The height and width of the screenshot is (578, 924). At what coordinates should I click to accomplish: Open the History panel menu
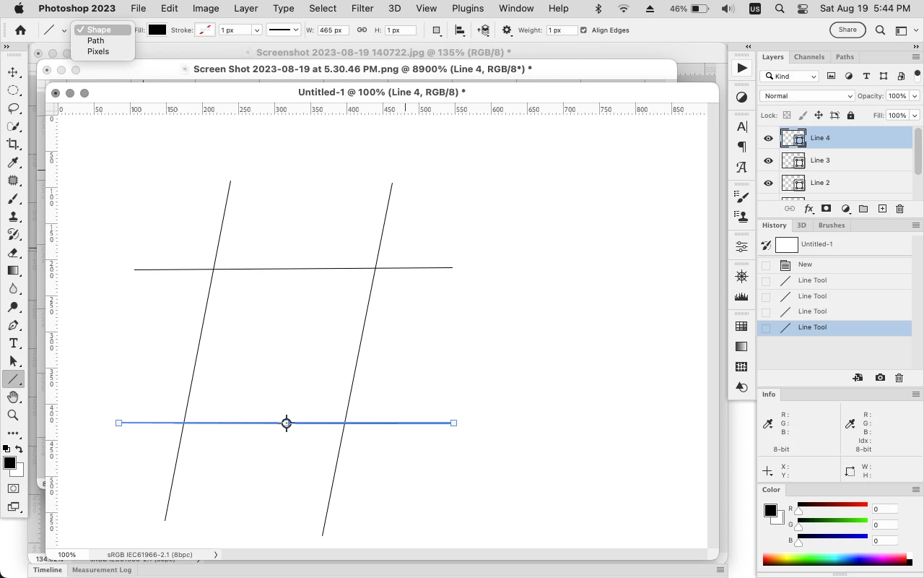916,225
